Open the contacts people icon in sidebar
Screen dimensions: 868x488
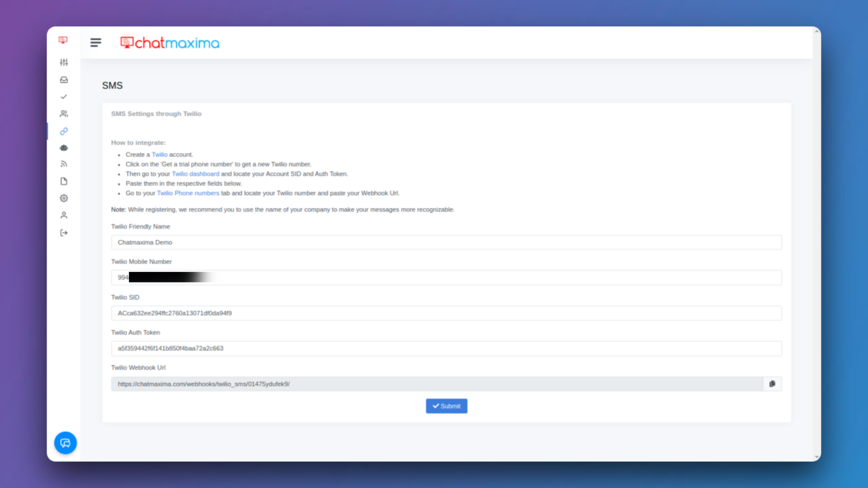64,114
